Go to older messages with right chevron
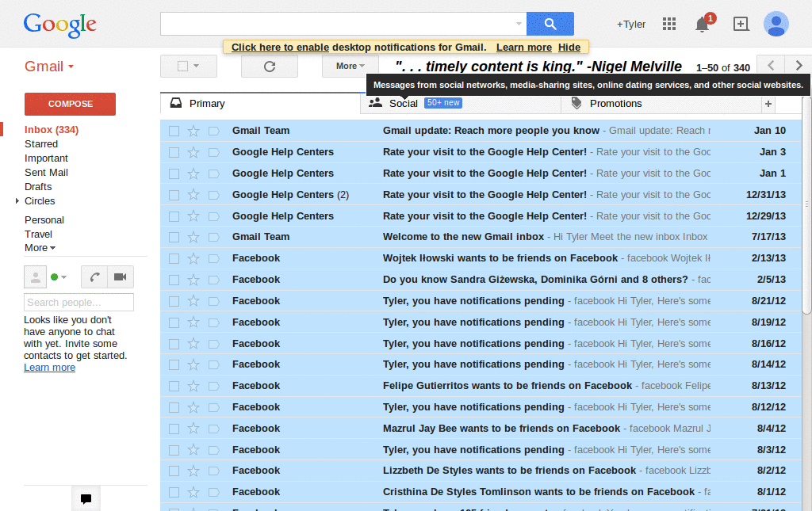The image size is (812, 511). [798, 66]
